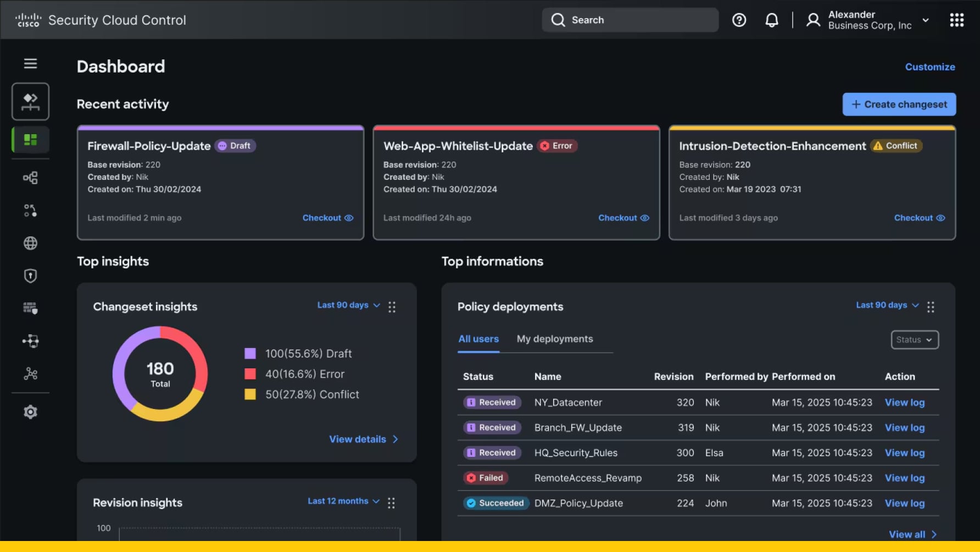Expand the Status filter dropdown
980x552 pixels.
[914, 340]
